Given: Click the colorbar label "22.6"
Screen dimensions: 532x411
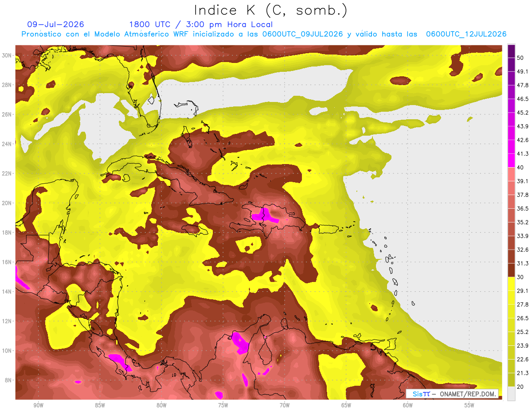Looking at the screenshot, I should (x=523, y=360).
